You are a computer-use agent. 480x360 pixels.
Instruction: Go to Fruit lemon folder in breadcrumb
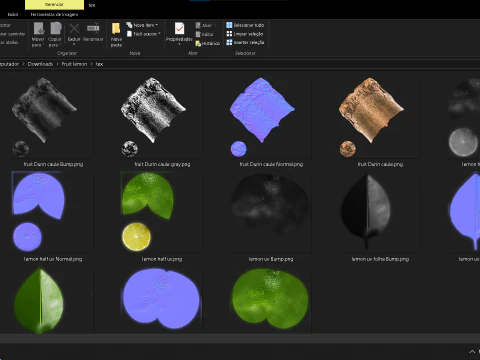[74, 64]
